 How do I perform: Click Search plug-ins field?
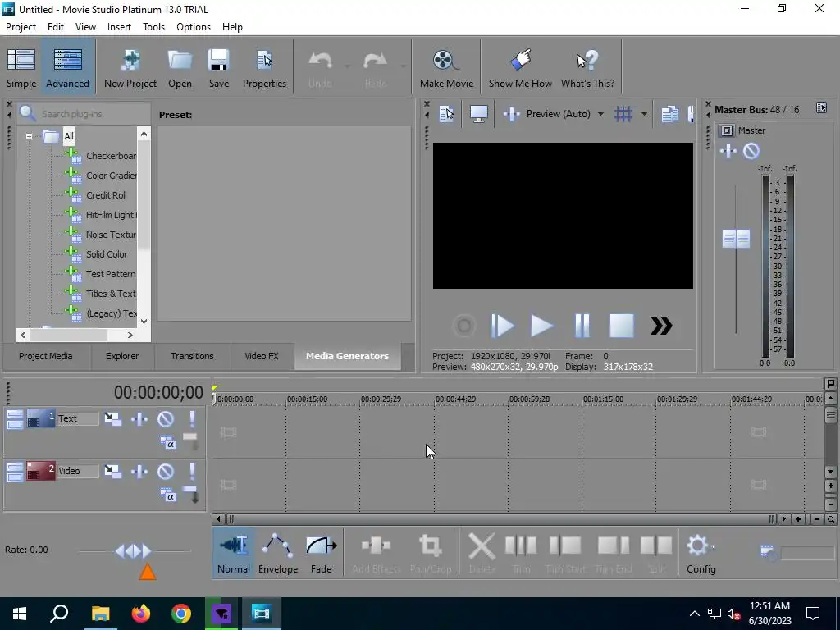point(84,113)
